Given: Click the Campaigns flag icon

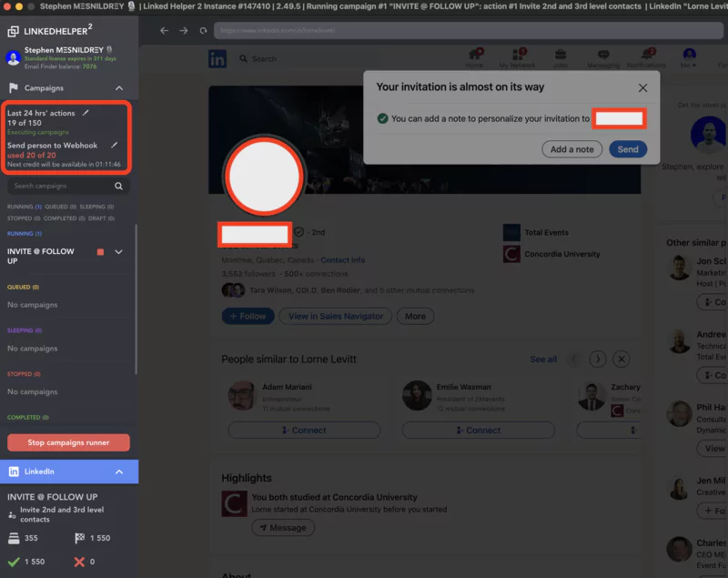Looking at the screenshot, I should (x=14, y=87).
